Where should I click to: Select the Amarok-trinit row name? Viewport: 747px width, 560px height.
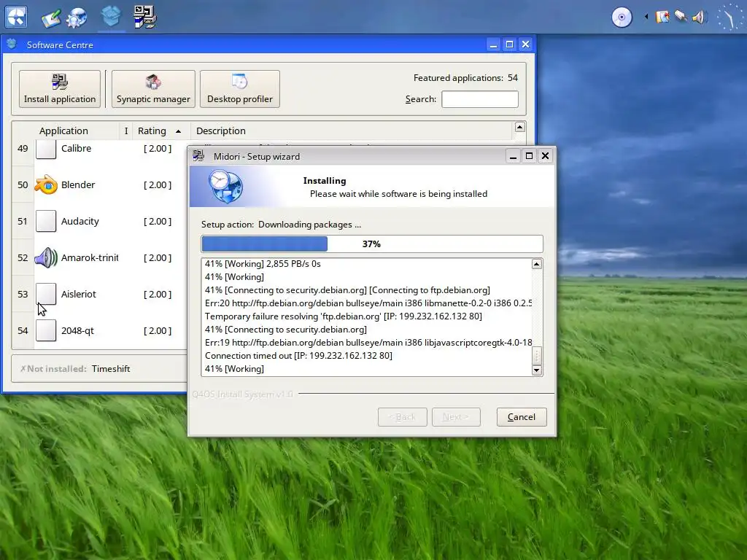coord(90,257)
